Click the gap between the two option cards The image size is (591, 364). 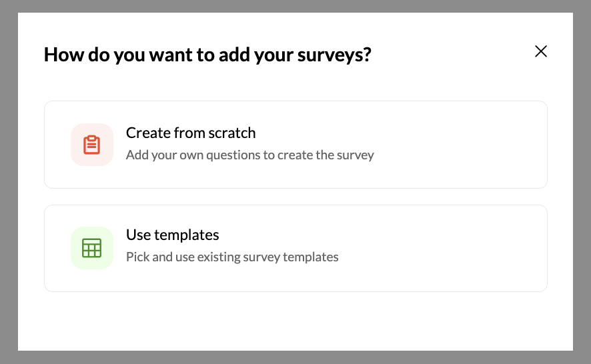coord(295,197)
